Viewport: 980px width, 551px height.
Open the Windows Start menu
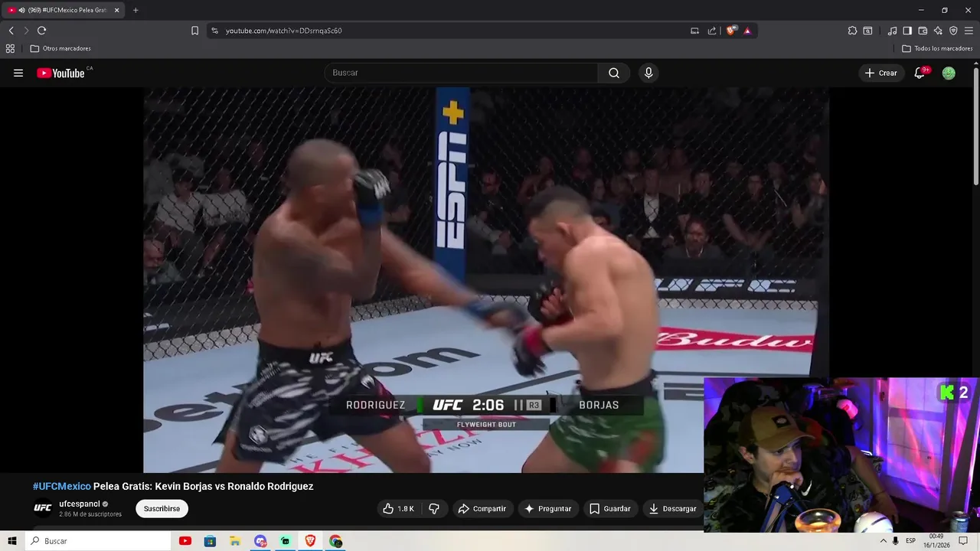pos(12,541)
